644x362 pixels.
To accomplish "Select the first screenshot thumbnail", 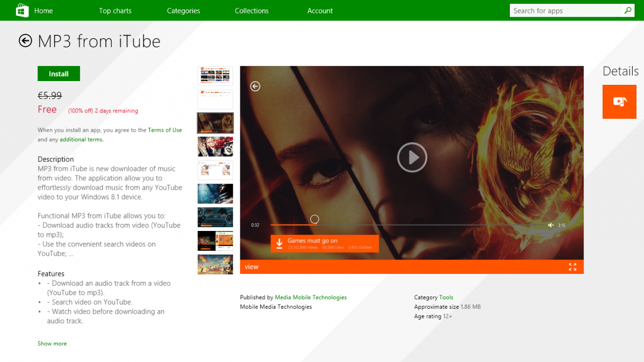I will pos(215,76).
